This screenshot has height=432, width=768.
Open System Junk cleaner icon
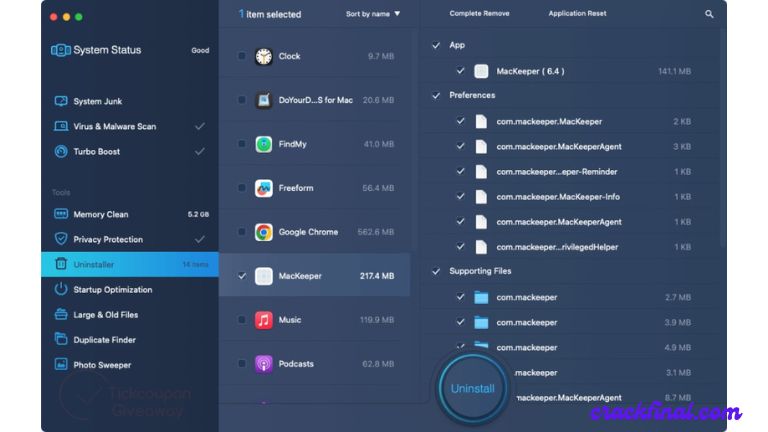pos(61,101)
